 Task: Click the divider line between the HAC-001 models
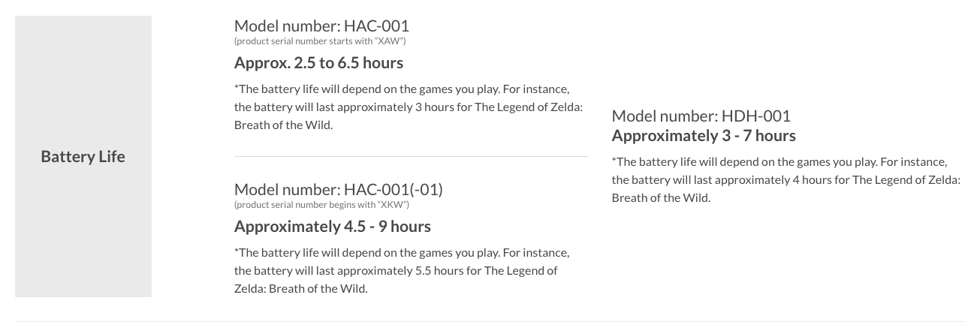pyautogui.click(x=411, y=156)
